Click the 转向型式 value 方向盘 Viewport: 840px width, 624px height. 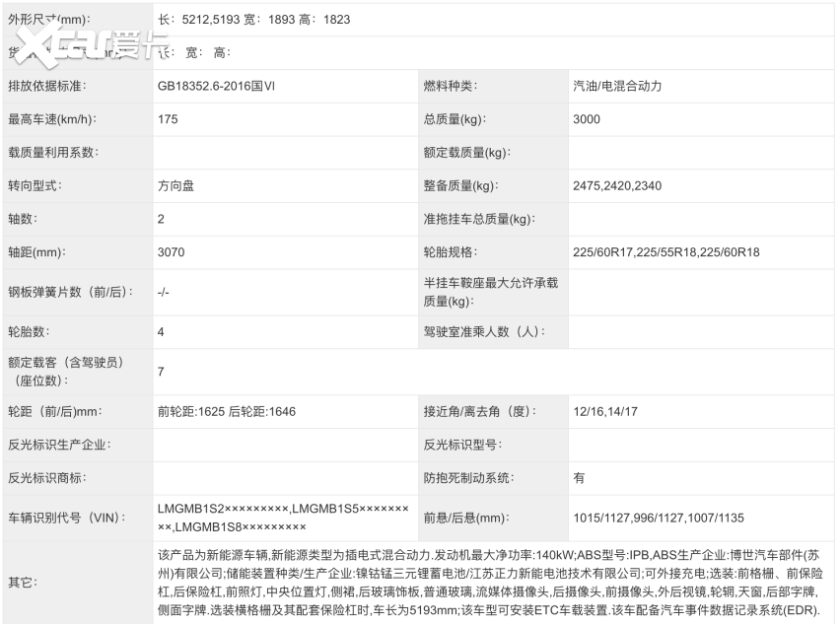click(x=173, y=186)
